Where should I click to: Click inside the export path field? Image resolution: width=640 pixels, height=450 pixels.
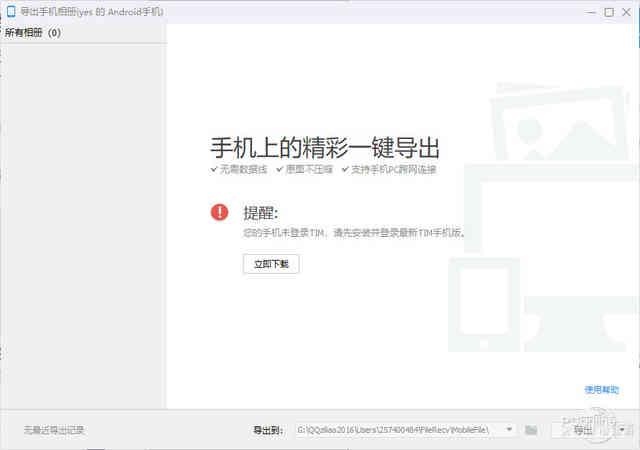(x=400, y=430)
